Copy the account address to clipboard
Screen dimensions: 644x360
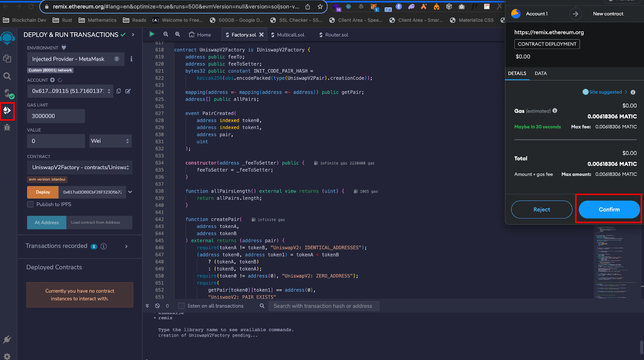(119, 91)
